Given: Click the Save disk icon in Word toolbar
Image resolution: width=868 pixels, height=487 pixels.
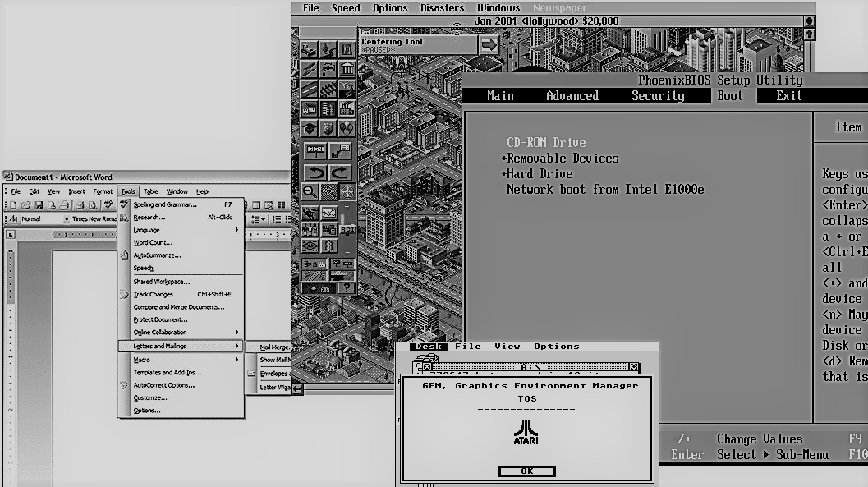Looking at the screenshot, I should click(x=39, y=205).
